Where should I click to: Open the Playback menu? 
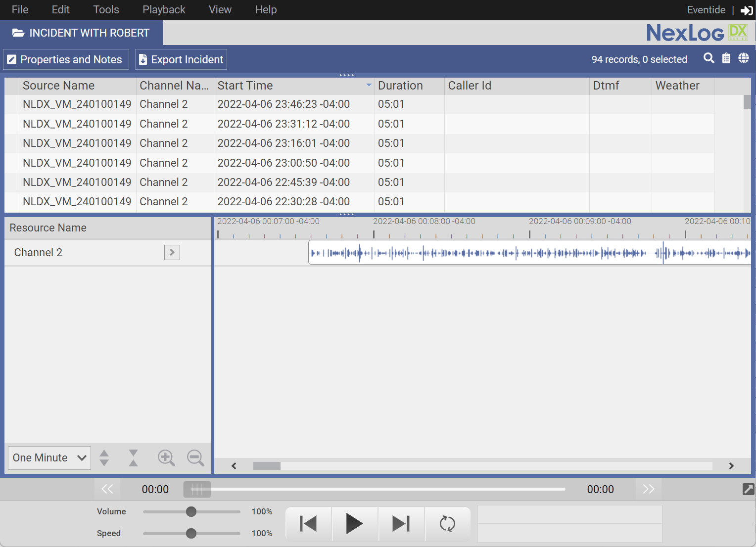click(164, 10)
